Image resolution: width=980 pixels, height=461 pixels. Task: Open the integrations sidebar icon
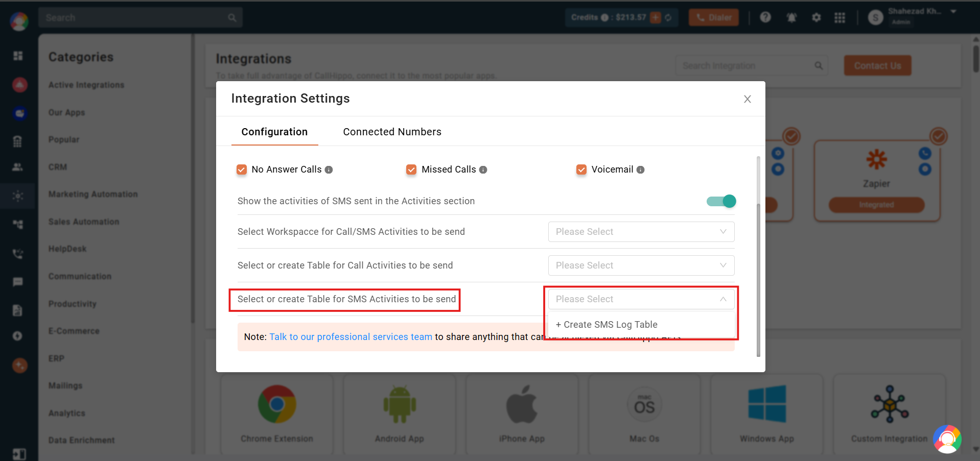click(x=18, y=196)
